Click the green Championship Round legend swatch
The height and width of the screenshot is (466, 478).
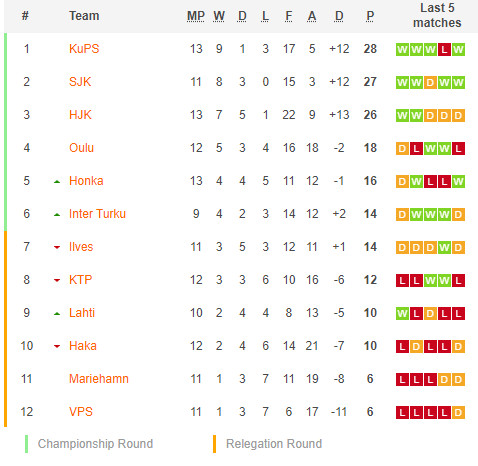pos(26,444)
